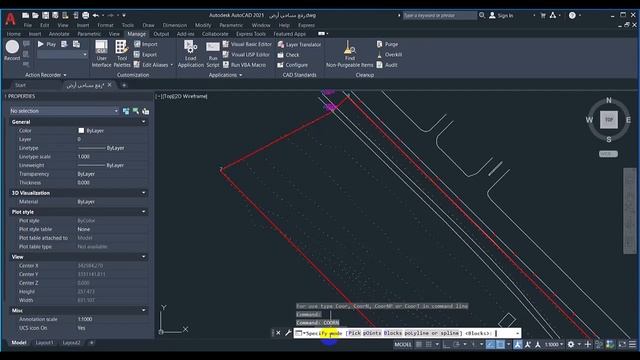Click the Quick Select icon in Properties
Screen dimensions: 640x360
(x=145, y=111)
